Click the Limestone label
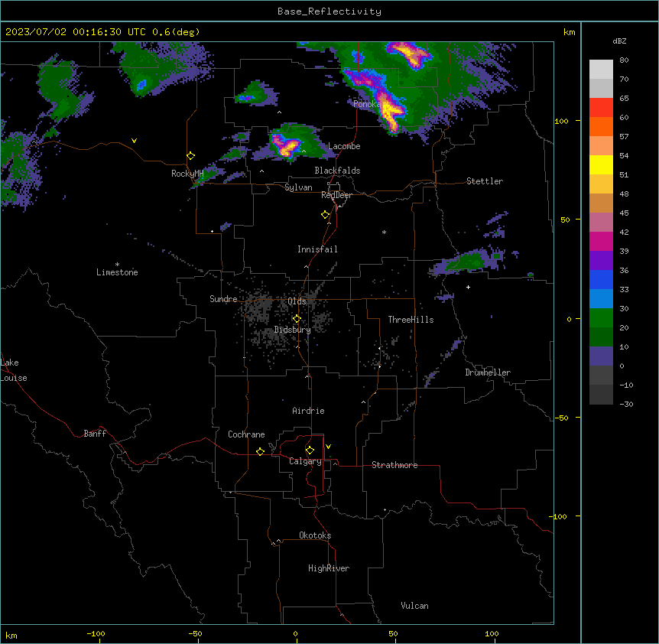This screenshot has width=659, height=644. coord(117,272)
